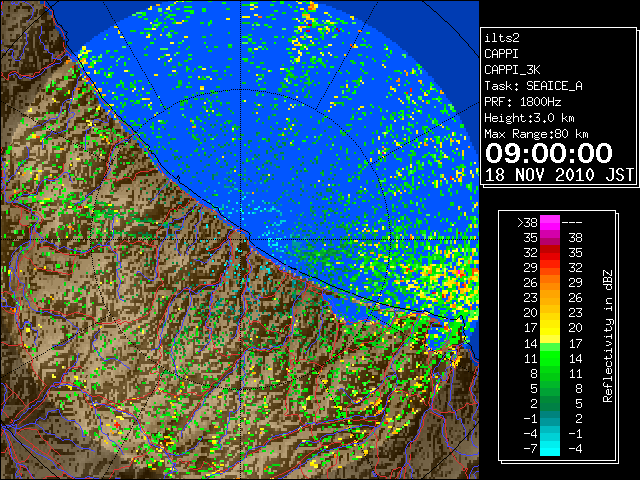Click the '18 NOV 2010 JST' date

[559, 175]
